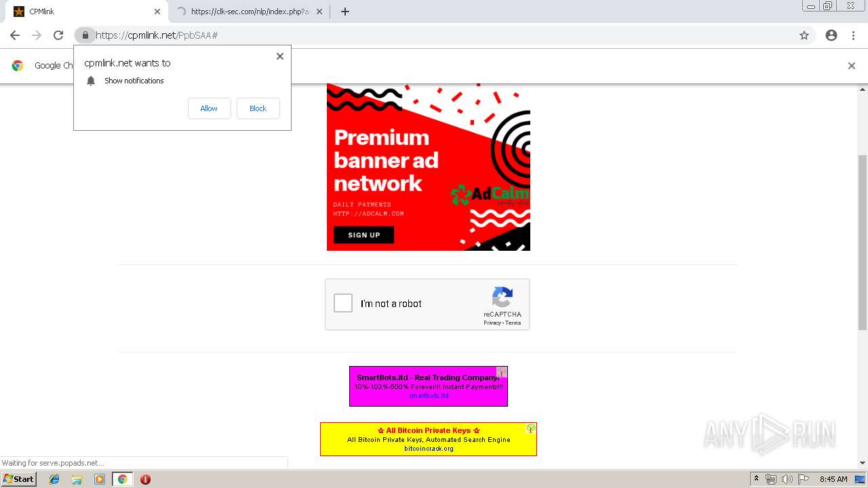
Task: Switch to the clk-sec.com tab
Action: [x=250, y=12]
